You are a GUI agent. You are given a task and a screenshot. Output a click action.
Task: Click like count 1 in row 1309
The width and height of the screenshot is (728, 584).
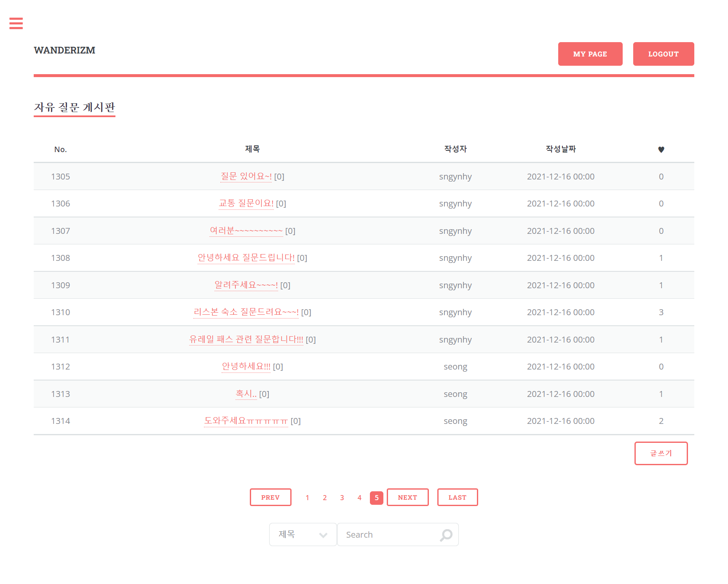[661, 285]
